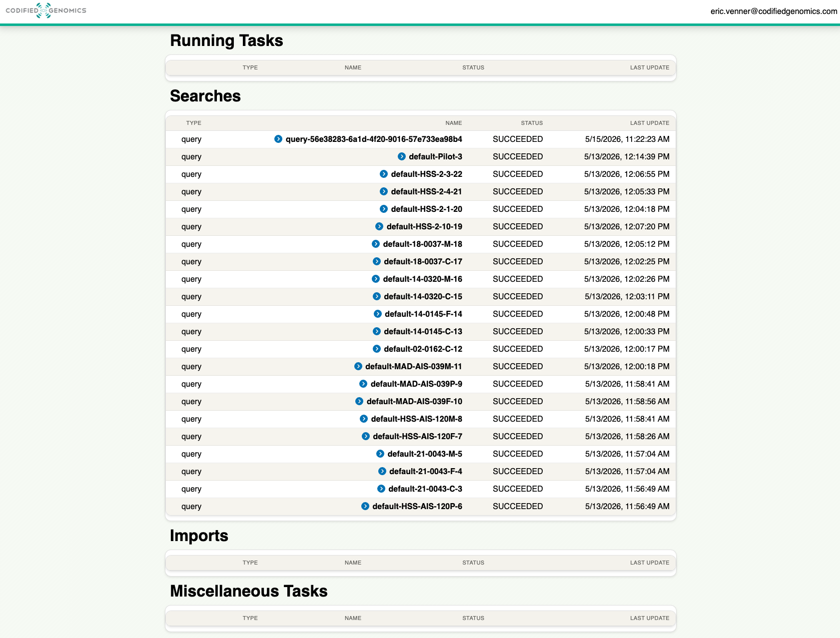840x638 pixels.
Task: Click the NAME header in Running Tasks table
Action: 353,67
